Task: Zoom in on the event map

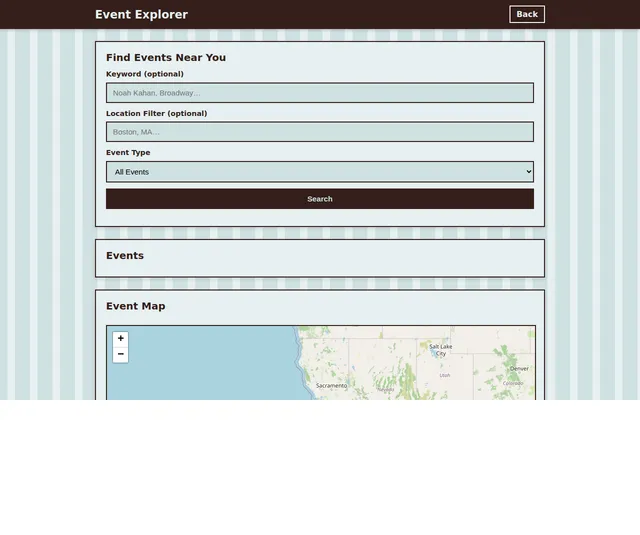Action: pyautogui.click(x=120, y=339)
